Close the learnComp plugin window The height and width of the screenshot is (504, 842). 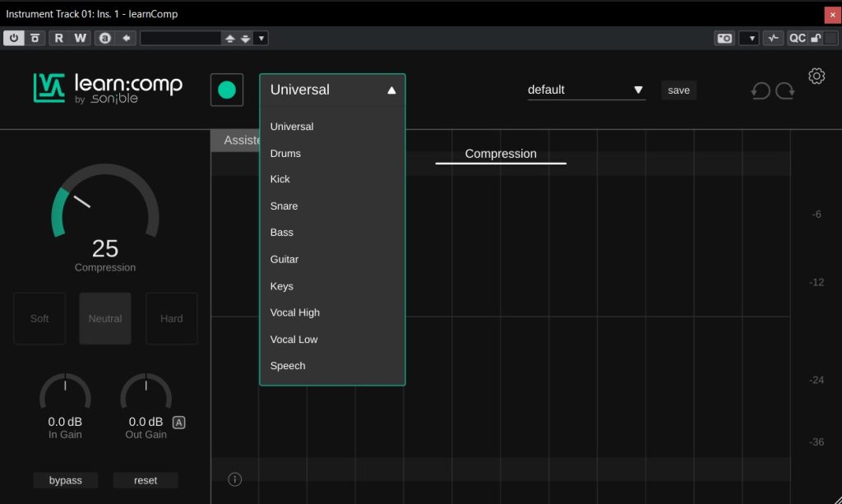click(x=832, y=15)
